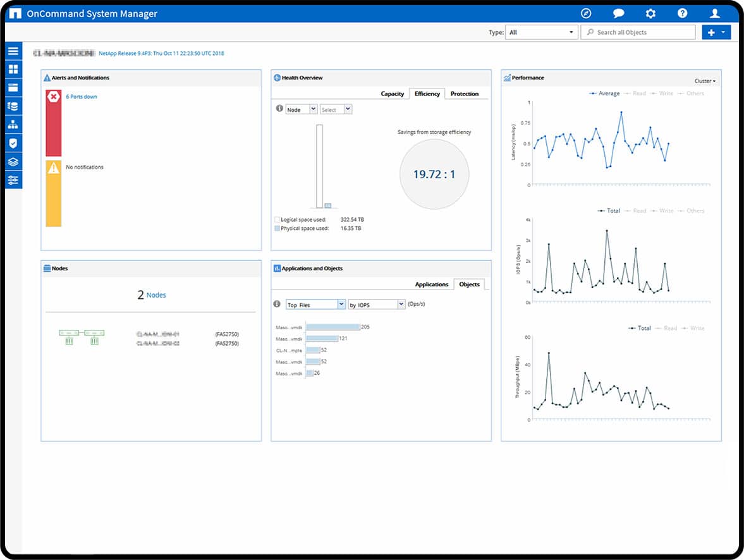
Task: Switch to the Protection tab
Action: (465, 94)
